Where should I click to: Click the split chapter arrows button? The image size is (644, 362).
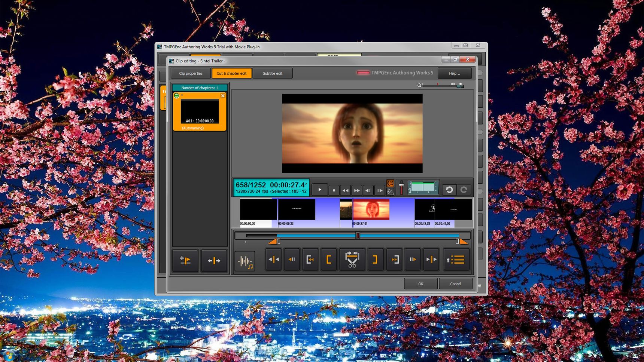[x=214, y=260]
